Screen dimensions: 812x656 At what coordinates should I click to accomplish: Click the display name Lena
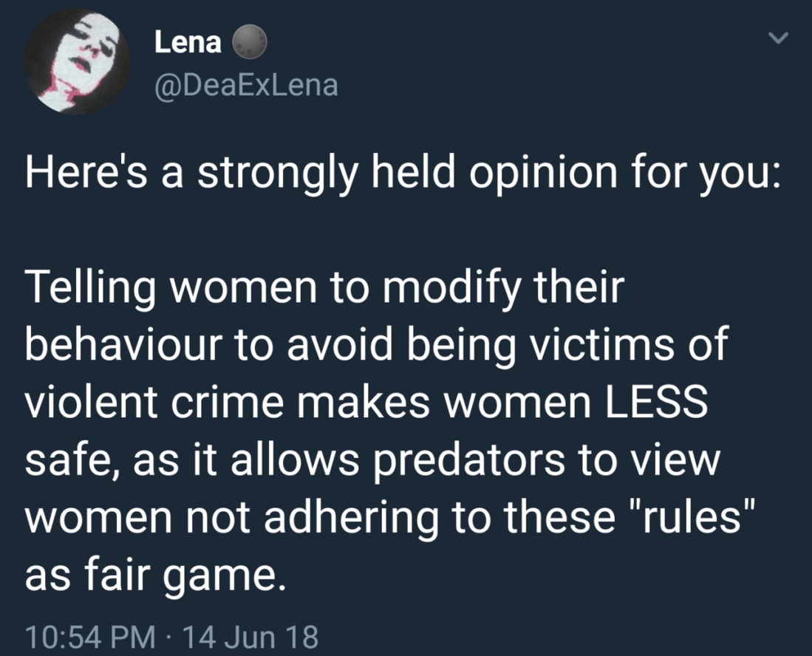click(x=188, y=44)
